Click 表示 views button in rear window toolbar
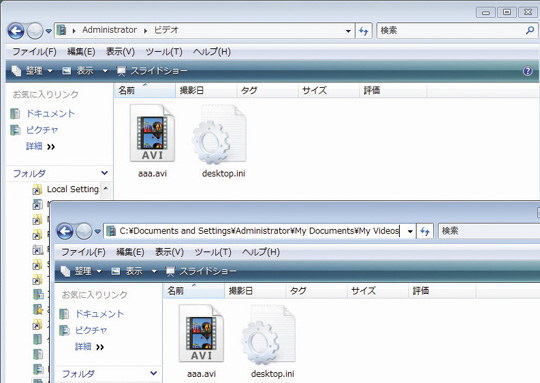This screenshot has width=540, height=383. pyautogui.click(x=78, y=71)
